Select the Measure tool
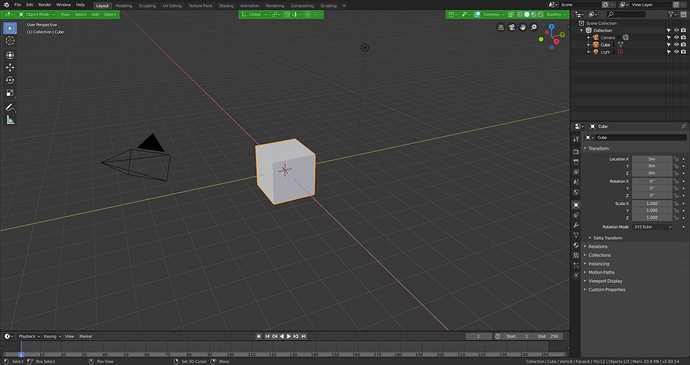Viewport: 690px width, 365px height. click(10, 120)
